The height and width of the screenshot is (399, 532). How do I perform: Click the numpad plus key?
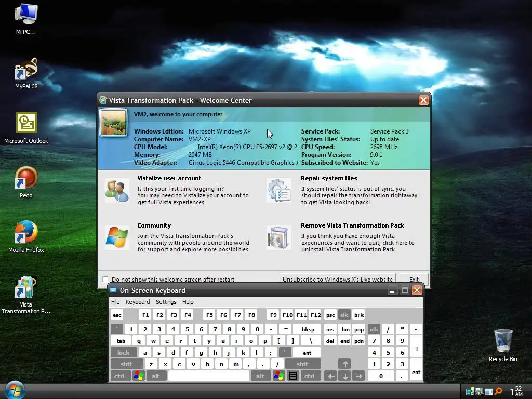(x=416, y=347)
